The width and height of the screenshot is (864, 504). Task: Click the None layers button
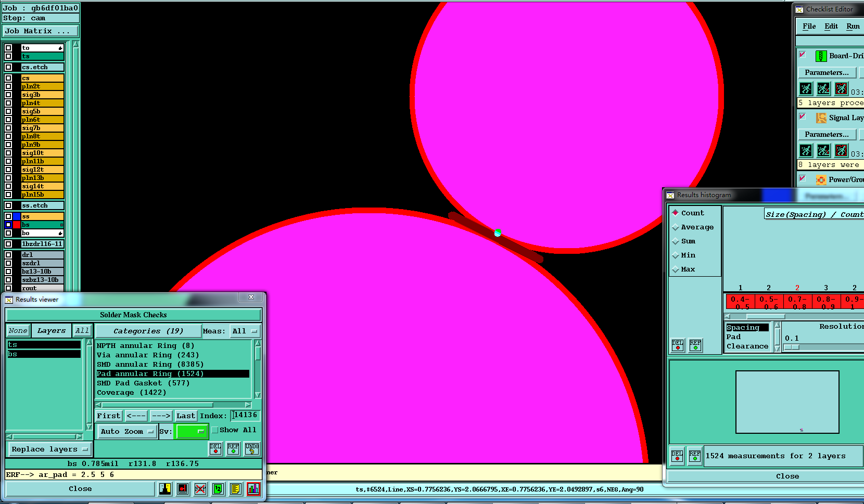18,331
